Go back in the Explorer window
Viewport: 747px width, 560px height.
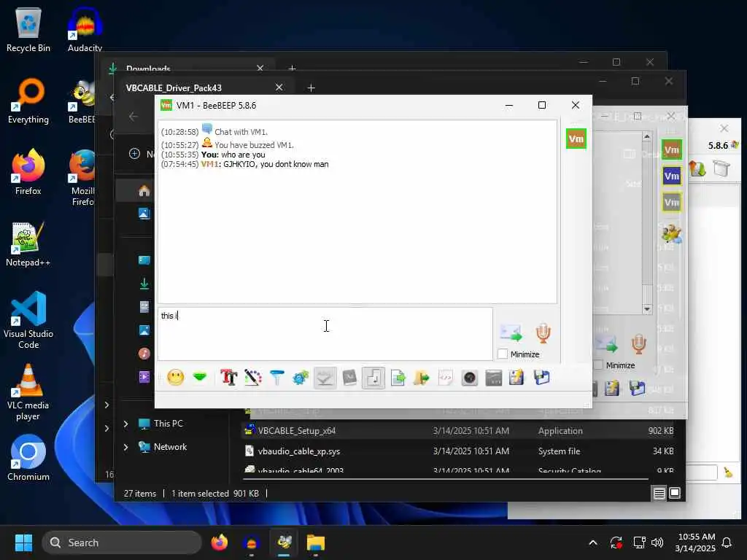pos(133,117)
